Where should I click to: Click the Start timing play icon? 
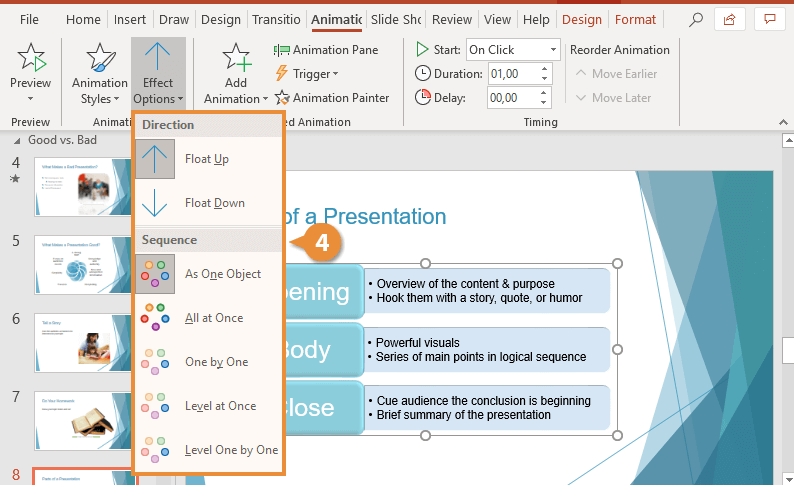coord(422,50)
